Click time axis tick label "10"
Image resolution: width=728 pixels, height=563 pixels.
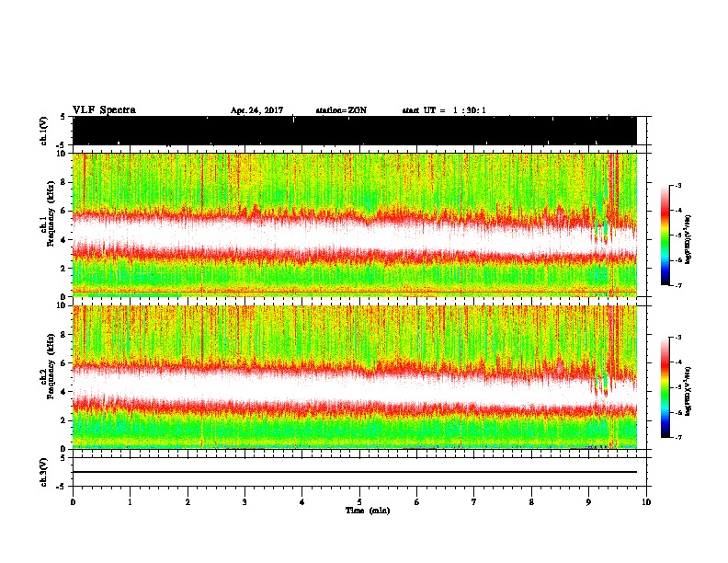point(646,502)
